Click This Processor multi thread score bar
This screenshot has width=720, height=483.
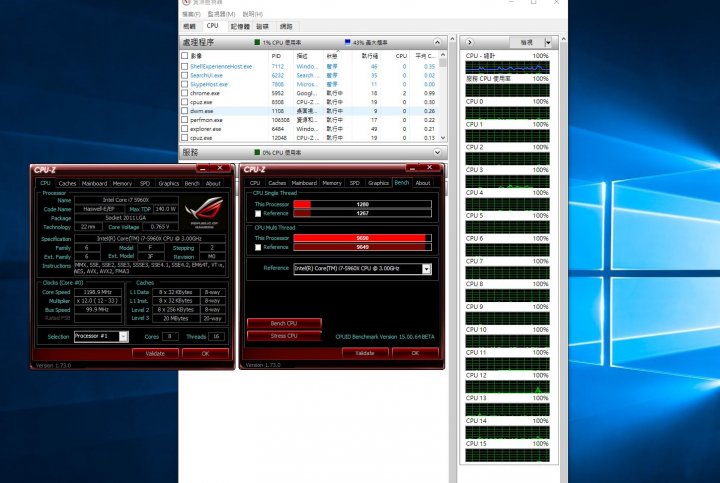[362, 238]
